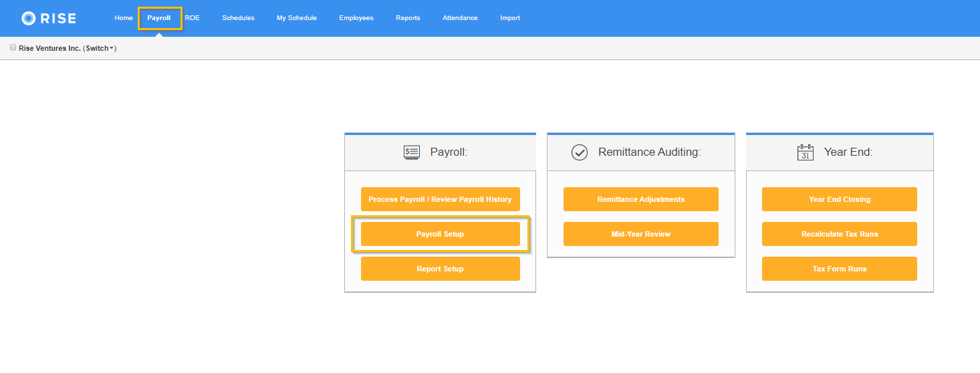The width and height of the screenshot is (980, 373).
Task: Open Year End Closing
Action: tap(840, 199)
